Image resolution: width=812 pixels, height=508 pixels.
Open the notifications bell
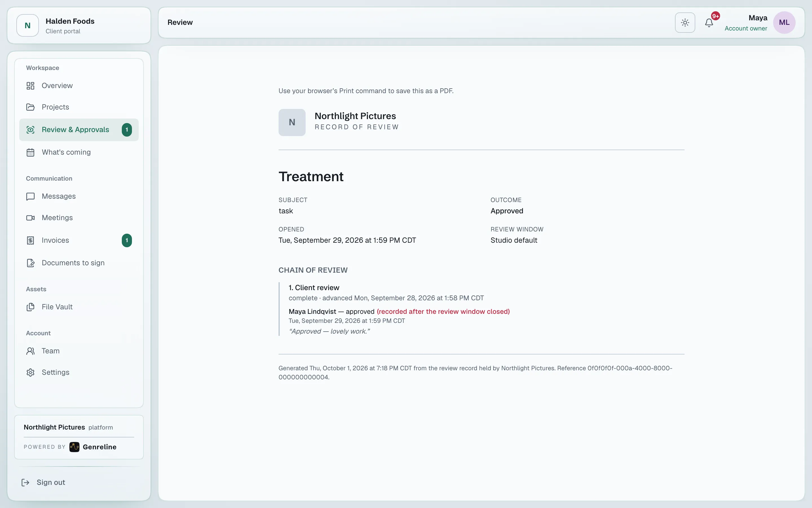709,23
